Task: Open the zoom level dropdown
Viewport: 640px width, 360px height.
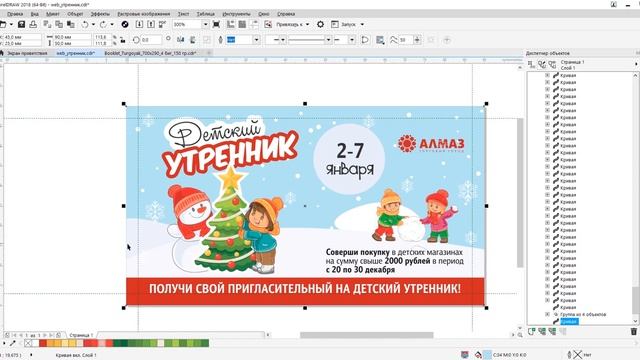Action: click(x=205, y=24)
